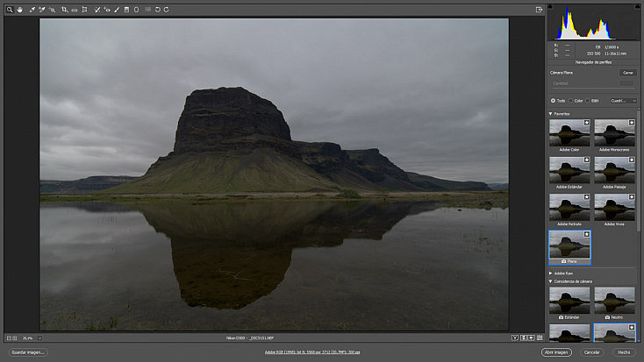Collapse the Favoritos section
This screenshot has width=644, height=362.
[x=551, y=114]
